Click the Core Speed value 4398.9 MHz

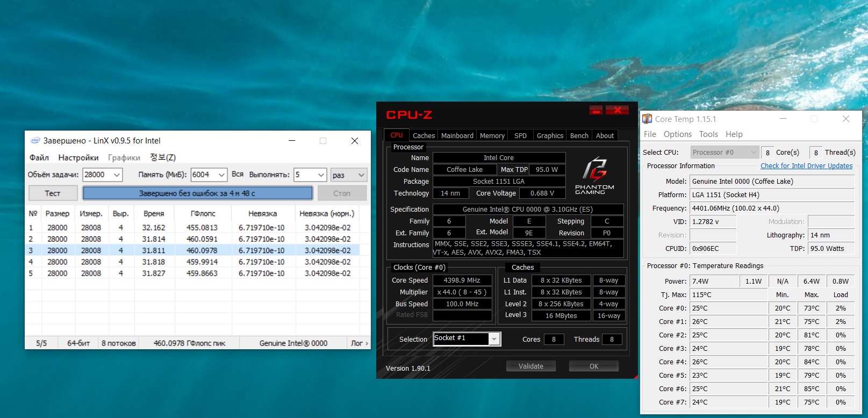462,280
